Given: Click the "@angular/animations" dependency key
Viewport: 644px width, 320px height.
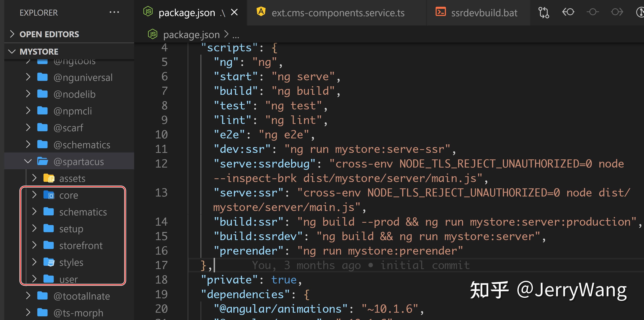Looking at the screenshot, I should (x=280, y=309).
